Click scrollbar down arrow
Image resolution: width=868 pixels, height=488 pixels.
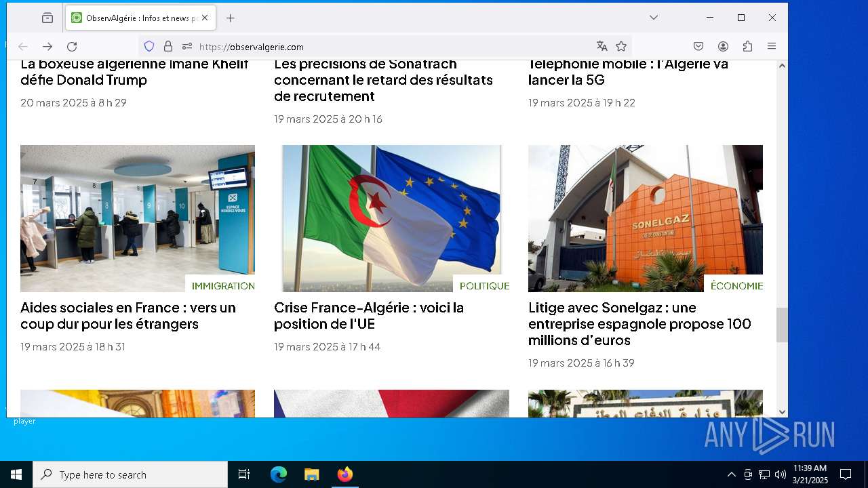pyautogui.click(x=782, y=411)
